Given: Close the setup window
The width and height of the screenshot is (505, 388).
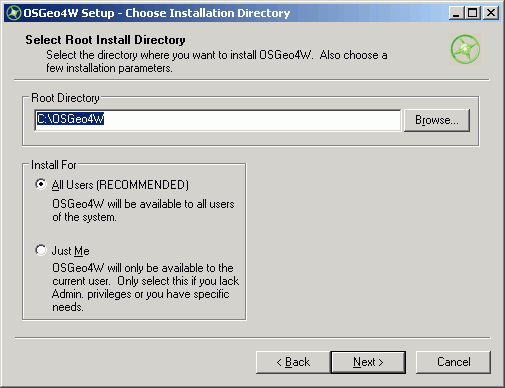Looking at the screenshot, I should tap(491, 13).
